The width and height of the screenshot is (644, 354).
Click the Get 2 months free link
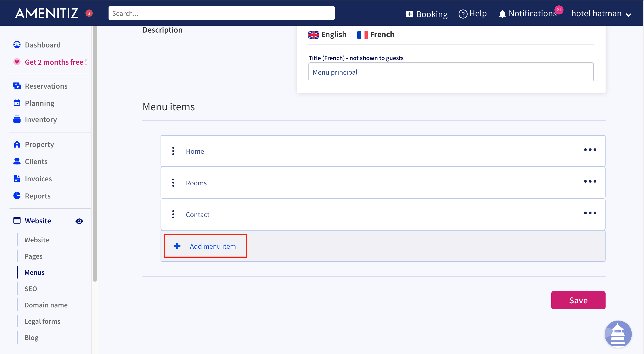pos(56,62)
